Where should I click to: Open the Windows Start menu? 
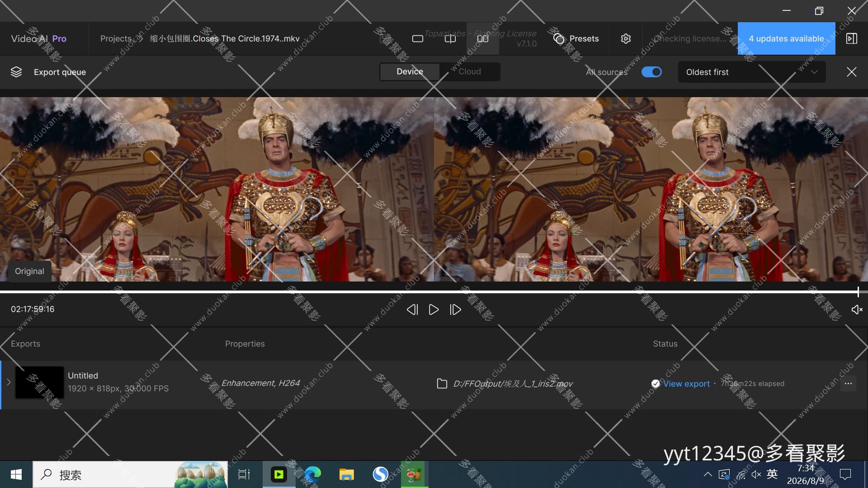click(16, 474)
